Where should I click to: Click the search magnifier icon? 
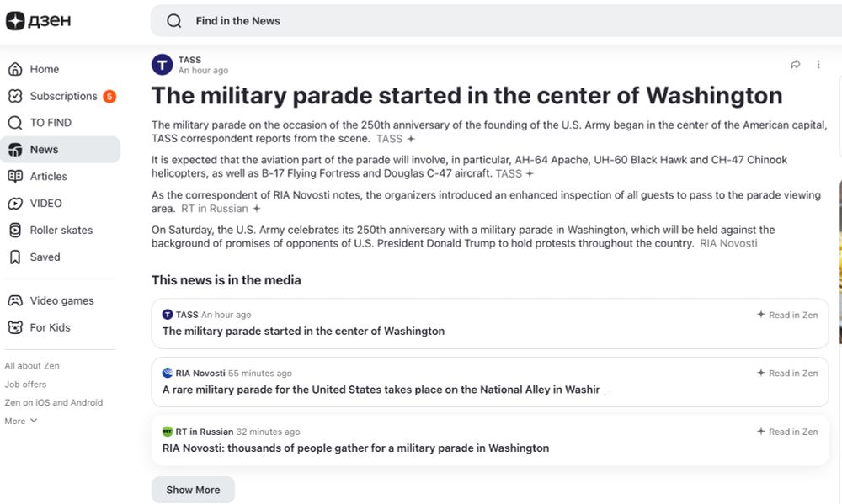click(174, 21)
